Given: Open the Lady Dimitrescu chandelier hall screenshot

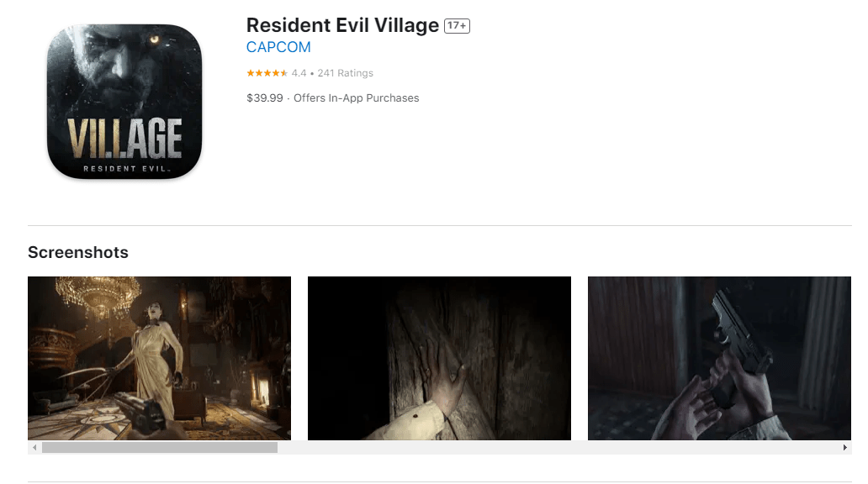Looking at the screenshot, I should point(160,359).
